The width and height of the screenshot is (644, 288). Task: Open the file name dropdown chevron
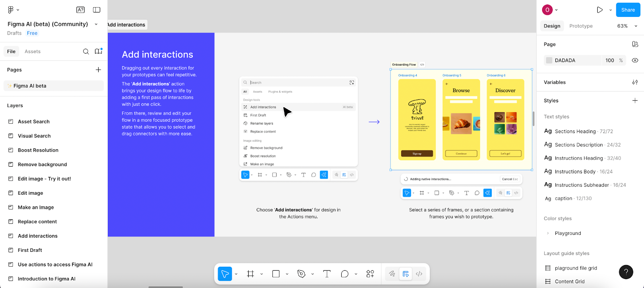tap(96, 24)
